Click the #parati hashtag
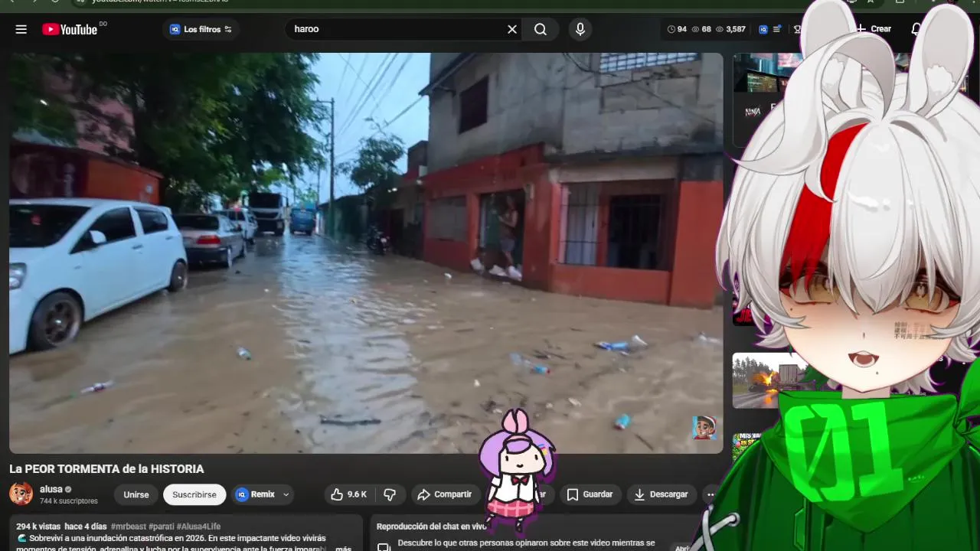980x551 pixels. tap(161, 527)
